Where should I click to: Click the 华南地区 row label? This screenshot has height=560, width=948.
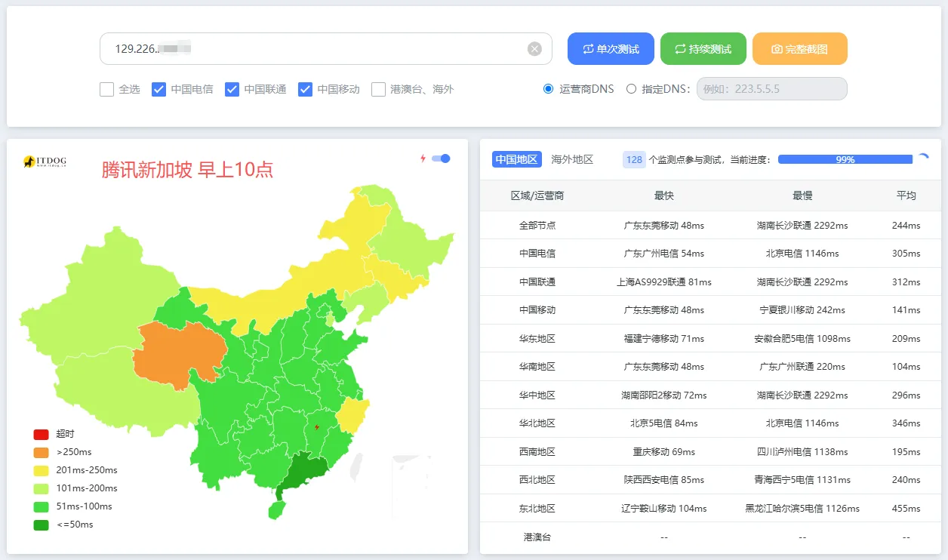pyautogui.click(x=537, y=367)
